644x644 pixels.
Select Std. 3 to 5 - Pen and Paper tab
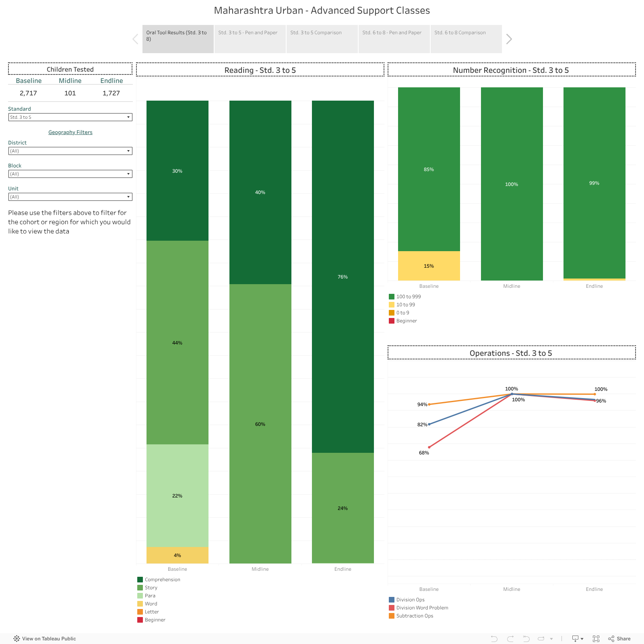tap(250, 39)
